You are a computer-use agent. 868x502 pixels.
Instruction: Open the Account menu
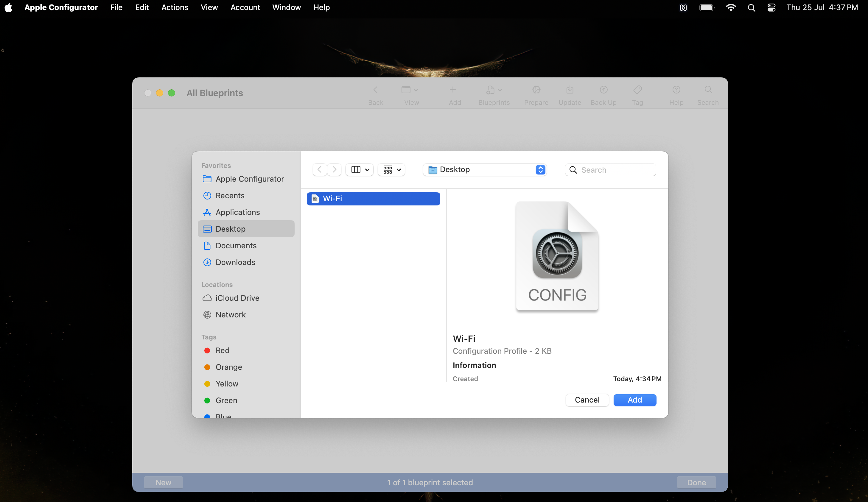coord(245,7)
